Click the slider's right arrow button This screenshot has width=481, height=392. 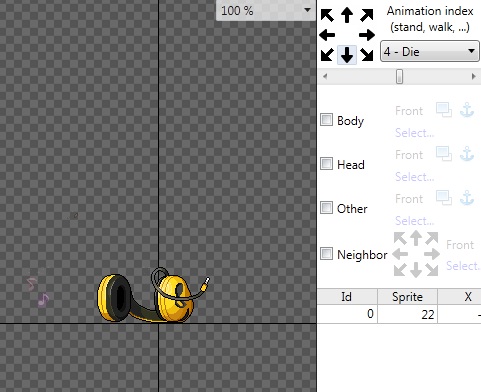474,77
